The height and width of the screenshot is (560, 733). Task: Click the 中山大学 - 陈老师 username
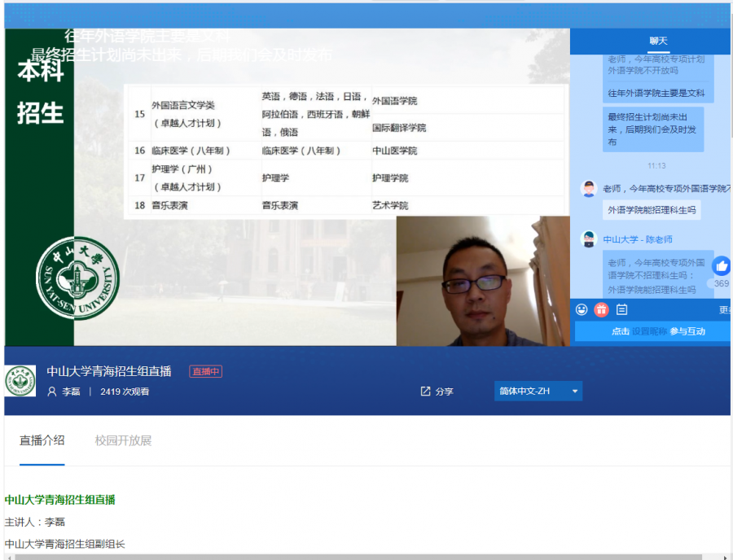pos(638,239)
